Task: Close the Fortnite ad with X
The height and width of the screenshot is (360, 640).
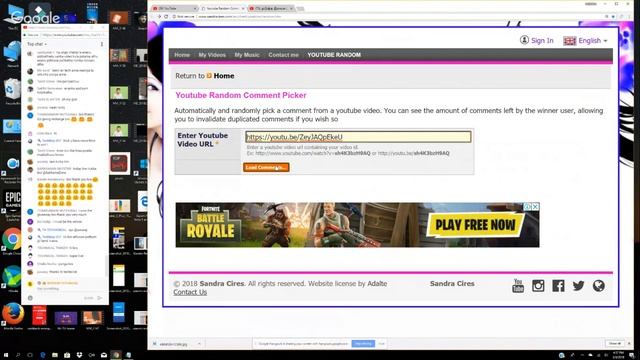Action: pos(535,207)
